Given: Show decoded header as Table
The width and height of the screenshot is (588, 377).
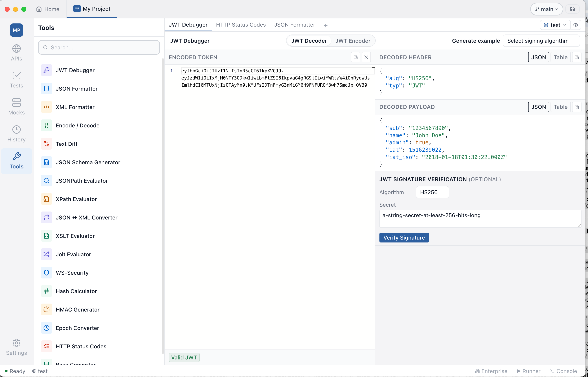Looking at the screenshot, I should click(x=561, y=57).
